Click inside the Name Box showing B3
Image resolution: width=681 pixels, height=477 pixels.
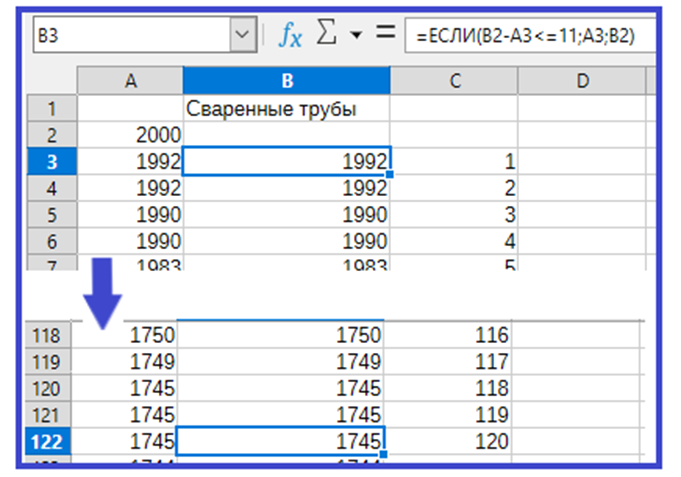point(130,36)
